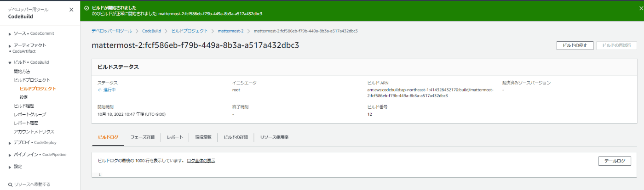Click the page title mattermost-2:fcf586eb build ID

195,45
